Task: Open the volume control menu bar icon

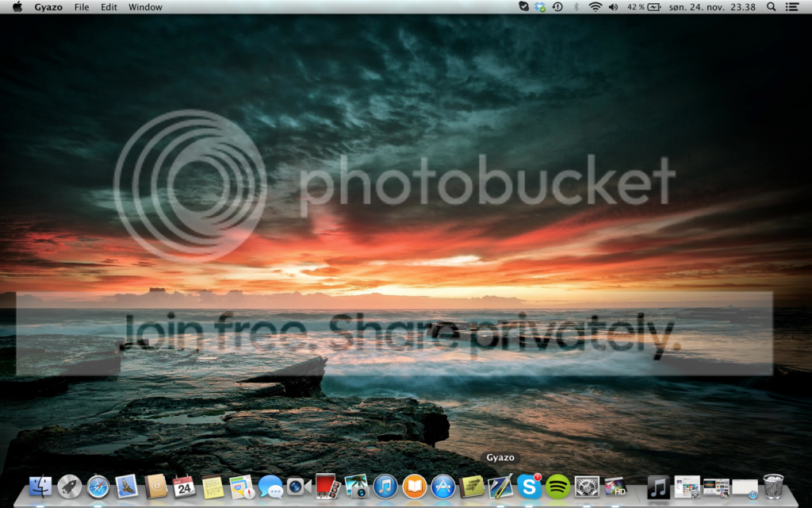Action: [x=614, y=6]
